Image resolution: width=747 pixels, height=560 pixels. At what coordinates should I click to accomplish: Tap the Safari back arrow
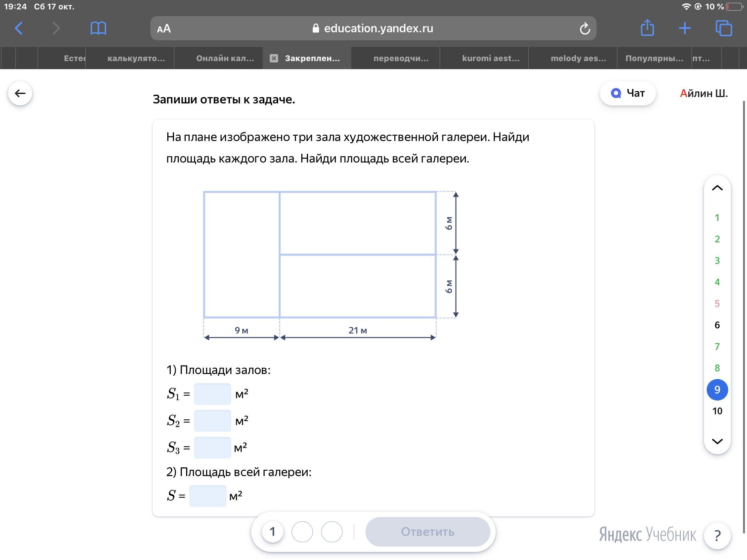[19, 28]
